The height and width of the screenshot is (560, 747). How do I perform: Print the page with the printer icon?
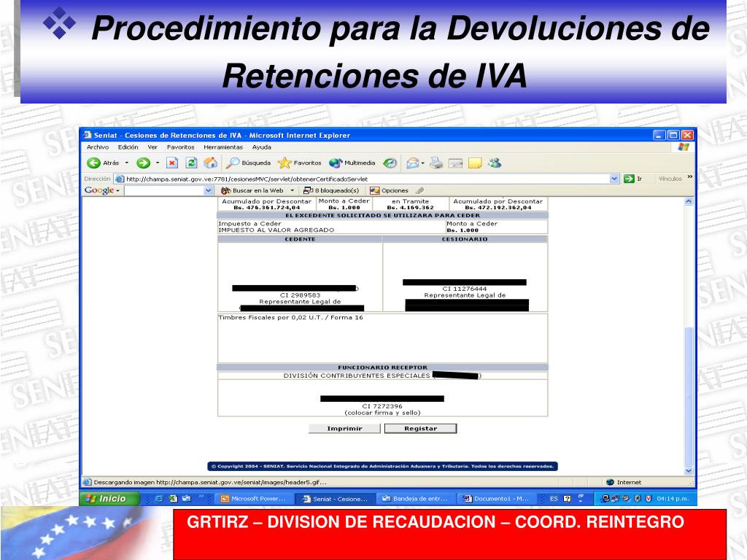click(436, 163)
